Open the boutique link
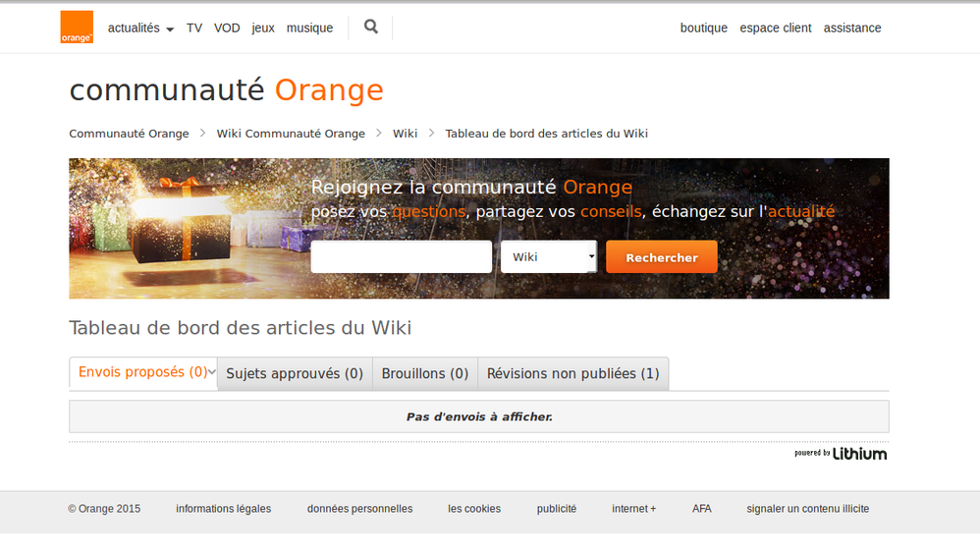The image size is (980, 553). point(704,28)
